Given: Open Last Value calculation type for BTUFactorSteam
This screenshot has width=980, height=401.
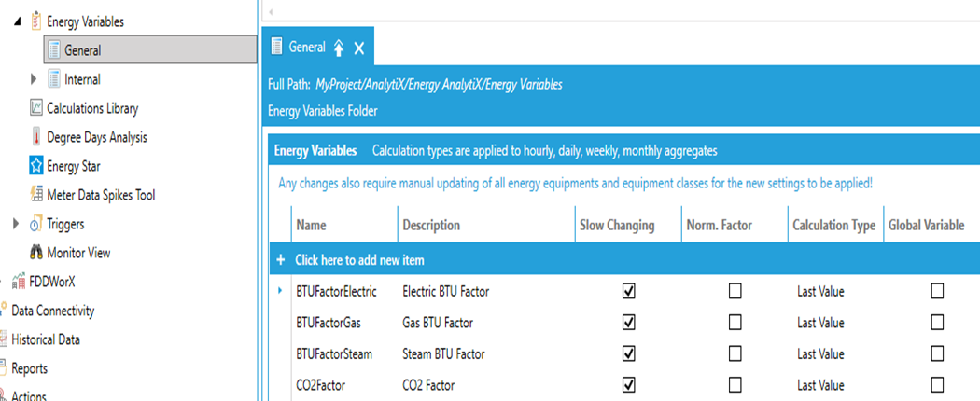Looking at the screenshot, I should point(820,354).
